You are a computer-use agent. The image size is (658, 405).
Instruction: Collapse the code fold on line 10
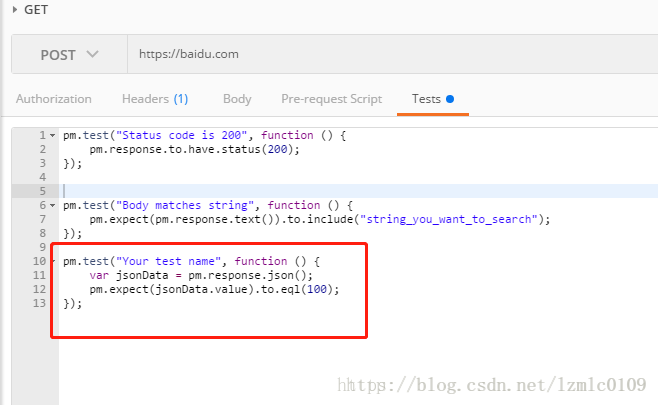(53, 261)
